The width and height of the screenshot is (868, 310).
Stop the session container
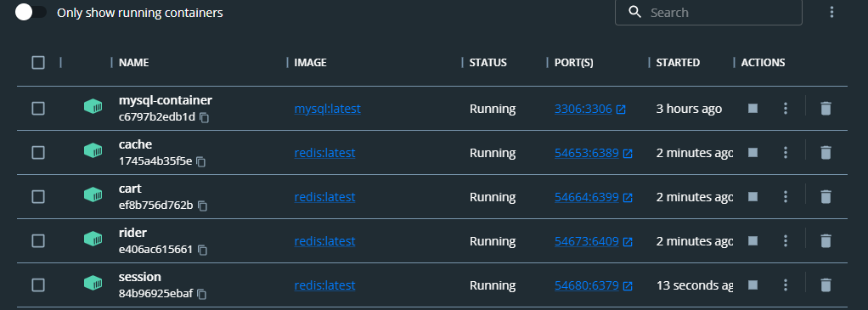click(752, 285)
